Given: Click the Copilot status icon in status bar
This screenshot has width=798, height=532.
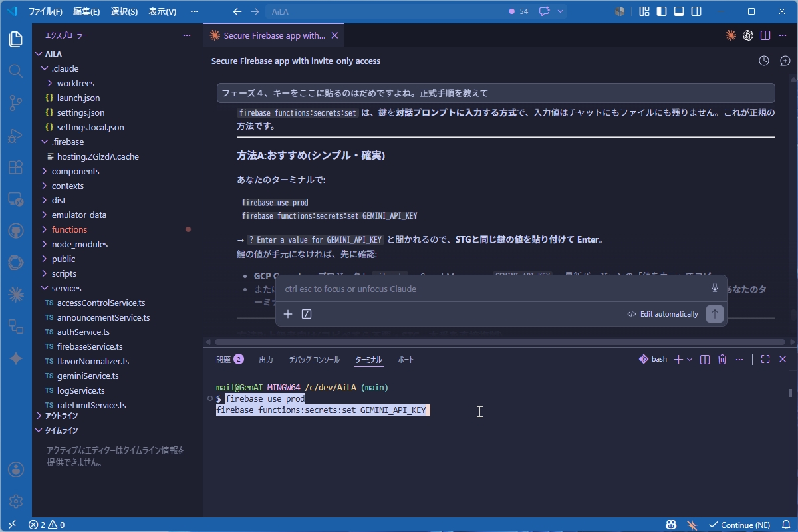Looking at the screenshot, I should (672, 525).
